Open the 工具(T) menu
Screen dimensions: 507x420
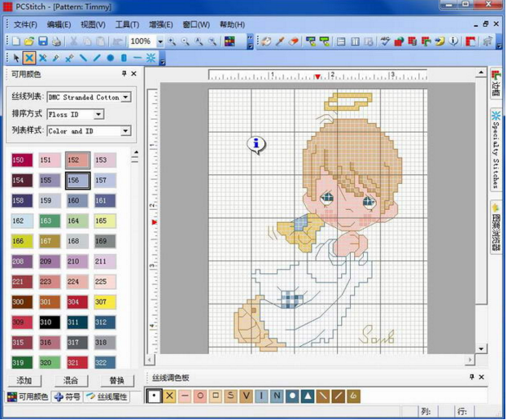click(128, 24)
